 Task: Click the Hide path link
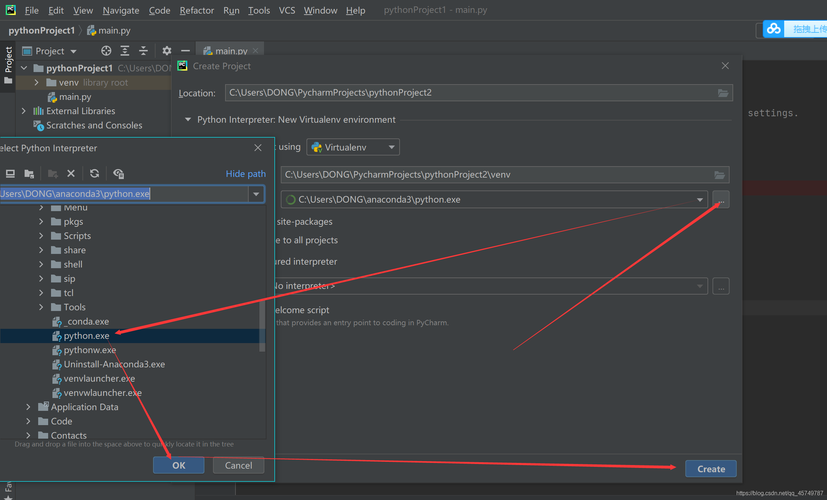[245, 174]
